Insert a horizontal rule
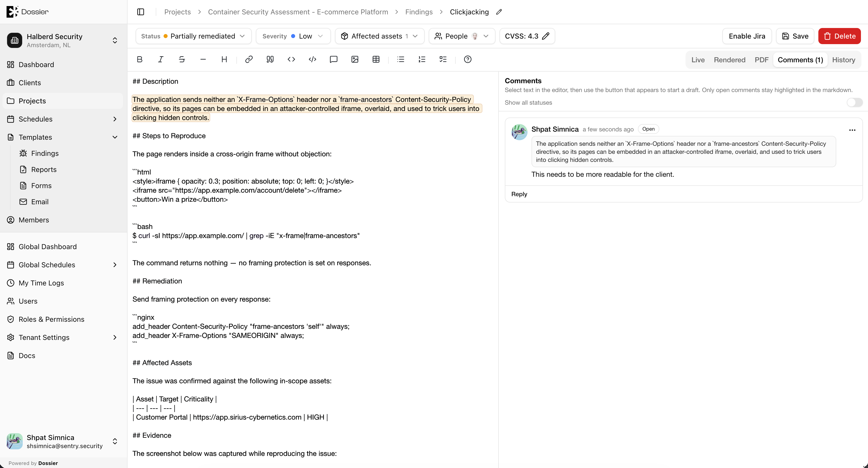The height and width of the screenshot is (468, 868). (203, 59)
